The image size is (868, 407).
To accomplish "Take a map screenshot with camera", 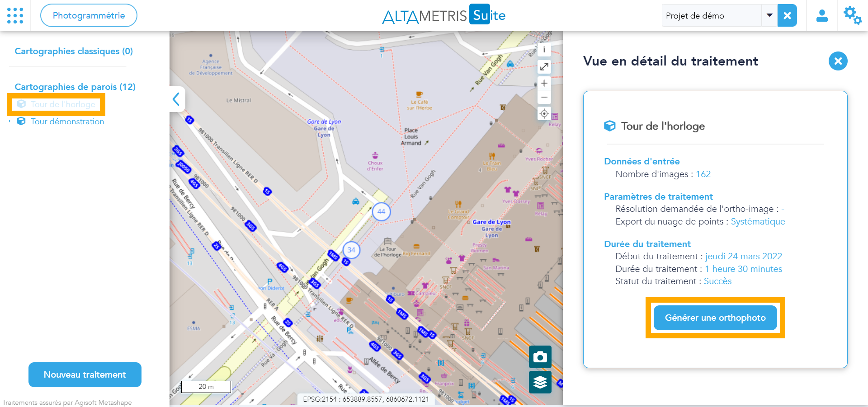I will point(540,357).
